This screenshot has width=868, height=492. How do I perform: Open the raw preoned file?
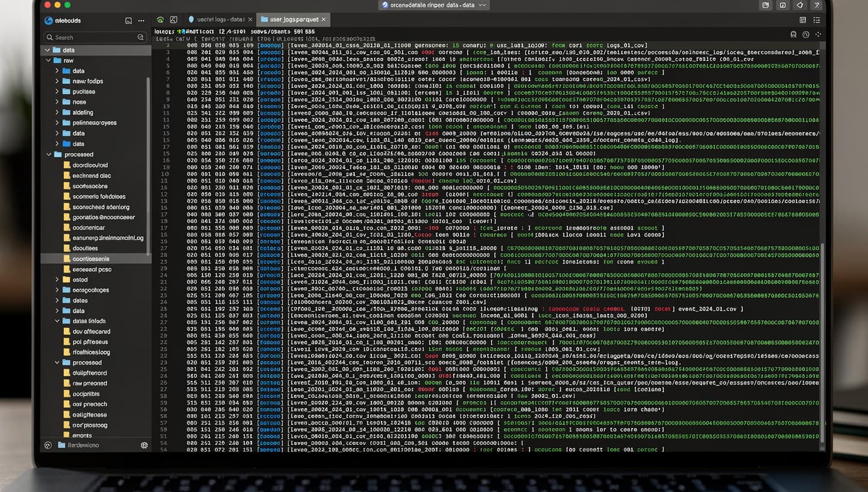[89, 383]
